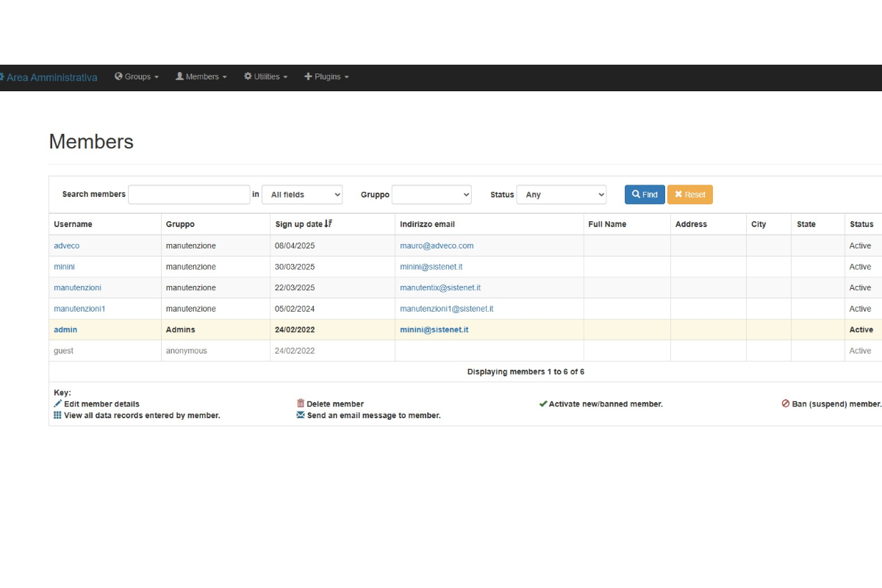
Task: Click minini's row email minini@sistenet.it
Action: (431, 267)
